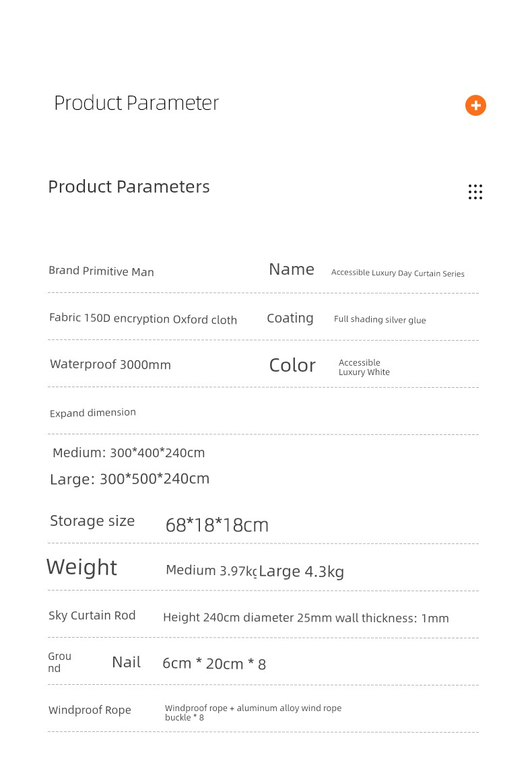
Task: Click the Expand dimension row
Action: tap(263, 413)
